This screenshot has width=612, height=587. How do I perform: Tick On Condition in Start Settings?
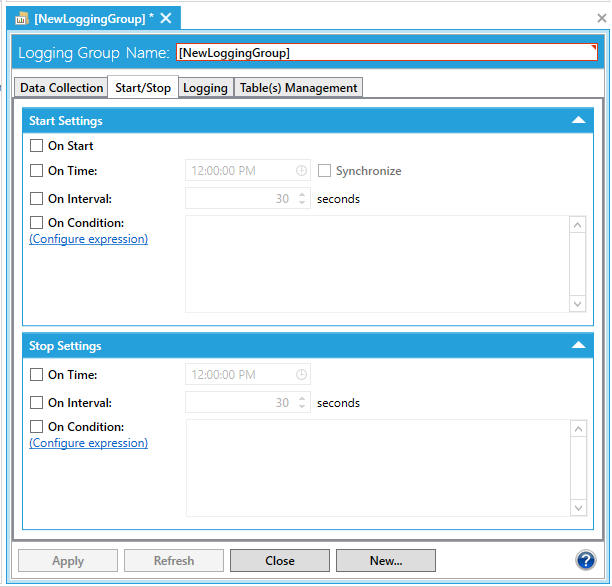(x=36, y=223)
